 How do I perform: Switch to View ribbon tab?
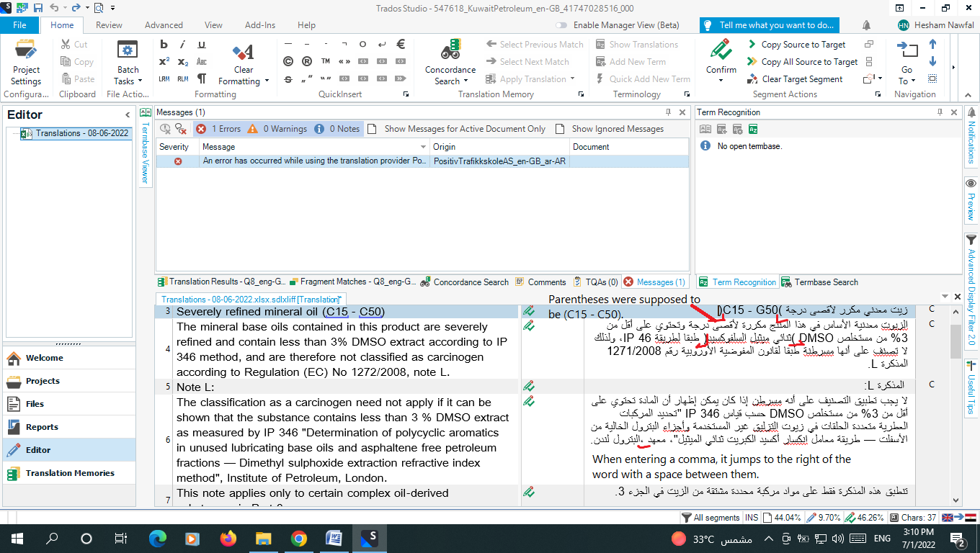[x=213, y=25]
